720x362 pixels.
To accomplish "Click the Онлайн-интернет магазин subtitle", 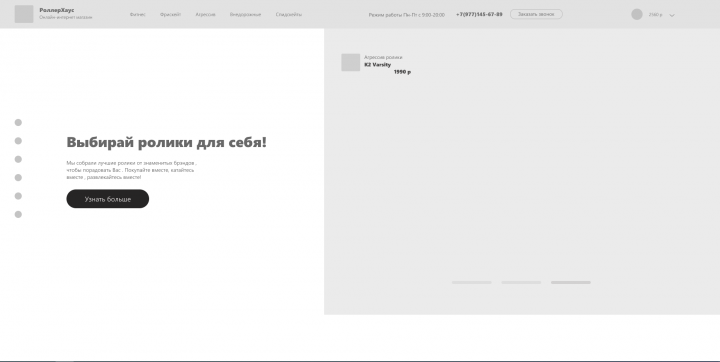I will 66,17.
